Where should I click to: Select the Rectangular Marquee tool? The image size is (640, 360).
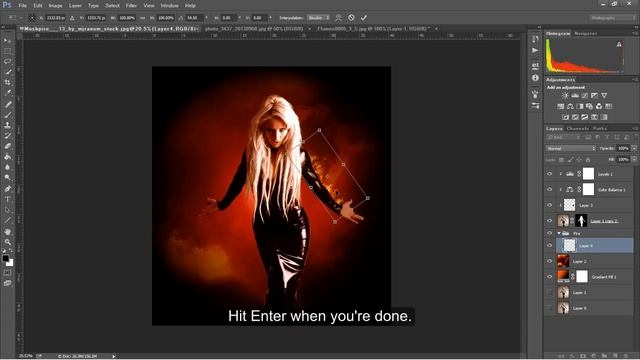point(7,51)
